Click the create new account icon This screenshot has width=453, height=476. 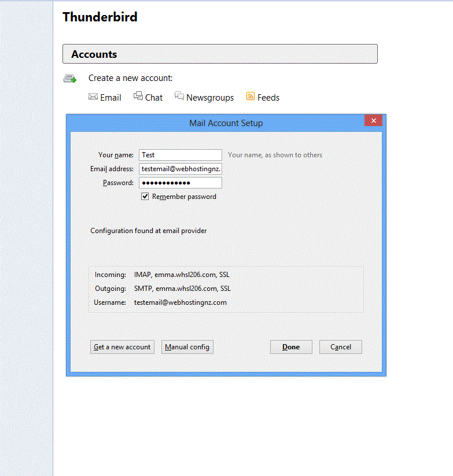click(x=70, y=79)
